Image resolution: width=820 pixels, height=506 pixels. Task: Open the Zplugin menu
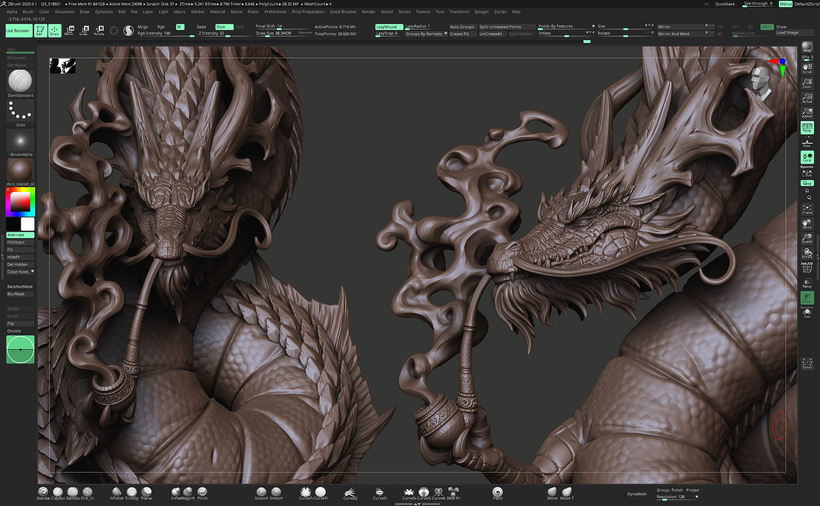480,12
